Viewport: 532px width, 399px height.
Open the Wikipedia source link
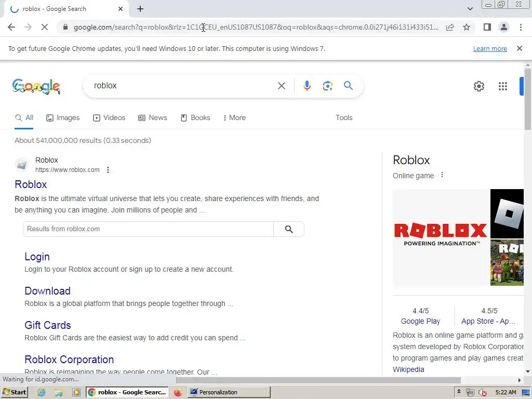(408, 369)
